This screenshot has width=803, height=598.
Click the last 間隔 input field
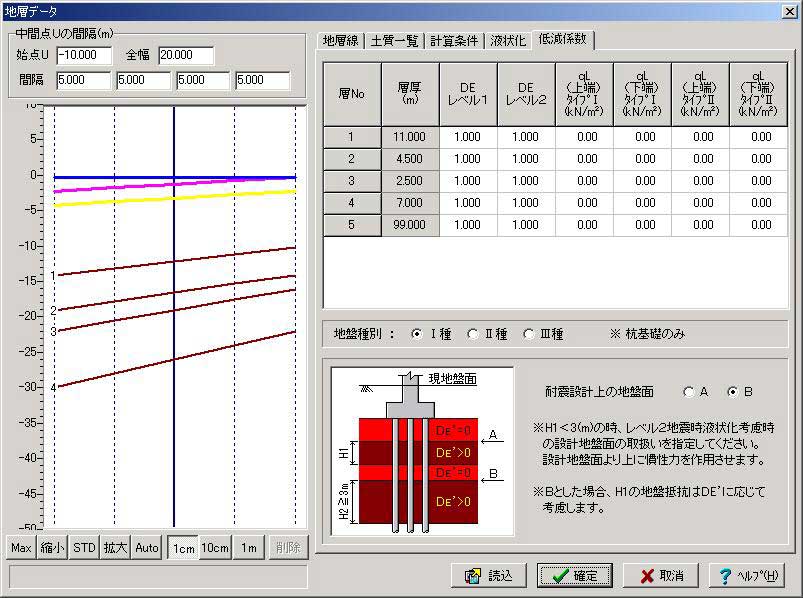point(262,80)
